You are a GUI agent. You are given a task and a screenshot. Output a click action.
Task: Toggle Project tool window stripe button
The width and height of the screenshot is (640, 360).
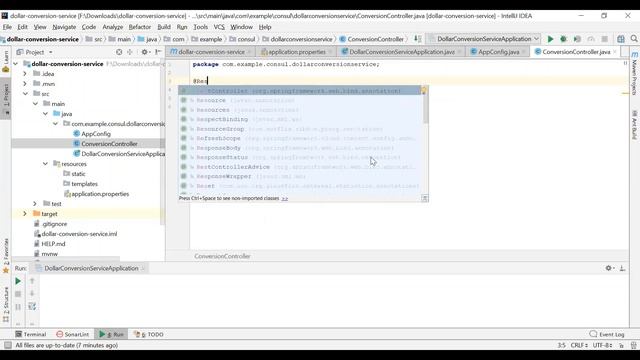tap(6, 100)
